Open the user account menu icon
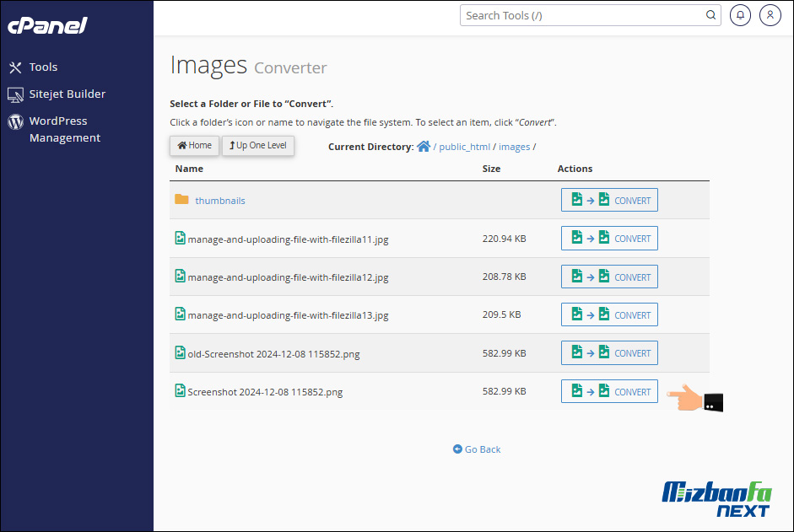This screenshot has height=532, width=794. [x=770, y=15]
